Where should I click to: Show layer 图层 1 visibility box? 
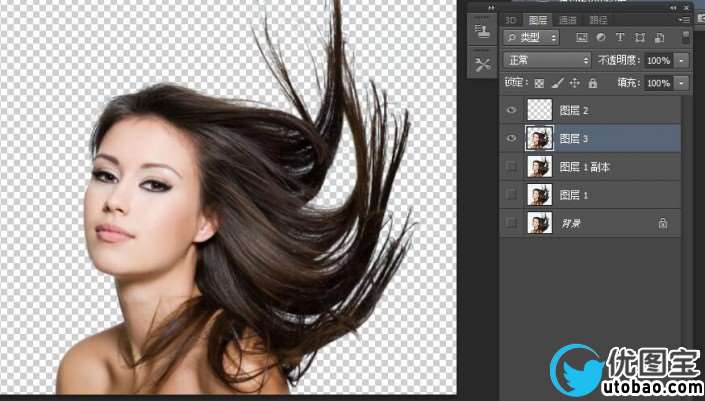[x=512, y=195]
